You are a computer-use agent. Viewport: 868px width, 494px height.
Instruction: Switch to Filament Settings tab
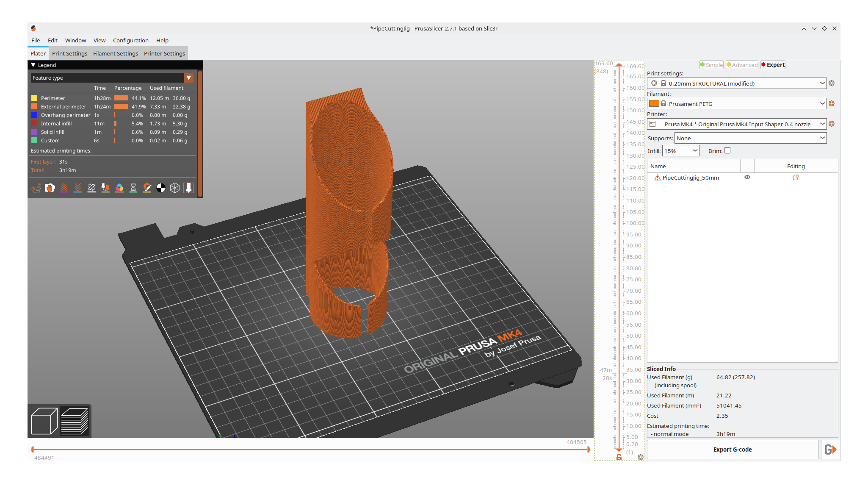116,54
